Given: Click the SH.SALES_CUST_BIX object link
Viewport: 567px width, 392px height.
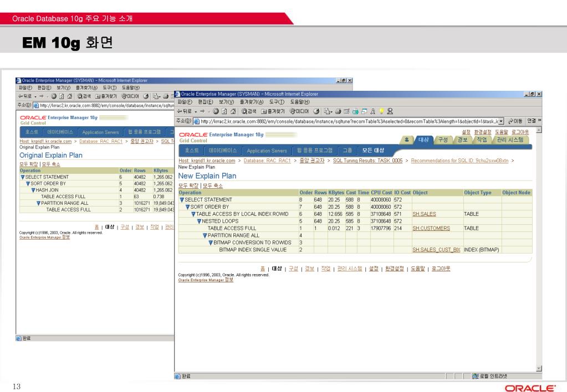Looking at the screenshot, I should tap(436, 250).
